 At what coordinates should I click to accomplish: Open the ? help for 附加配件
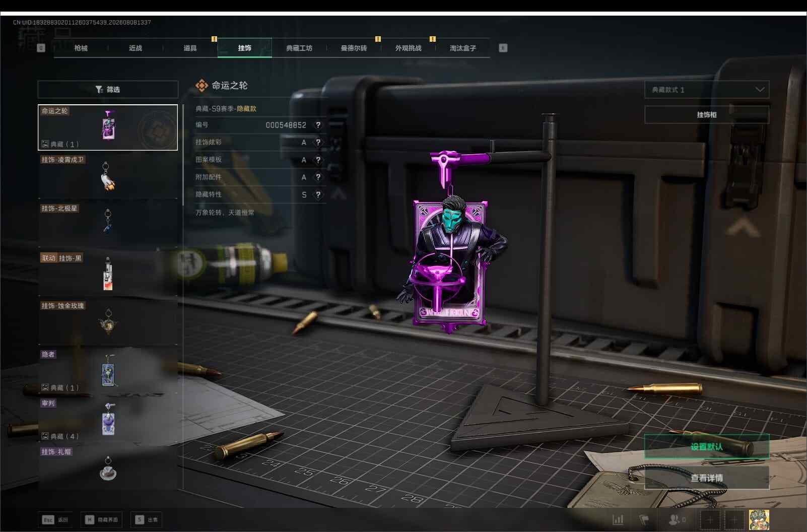tap(318, 177)
